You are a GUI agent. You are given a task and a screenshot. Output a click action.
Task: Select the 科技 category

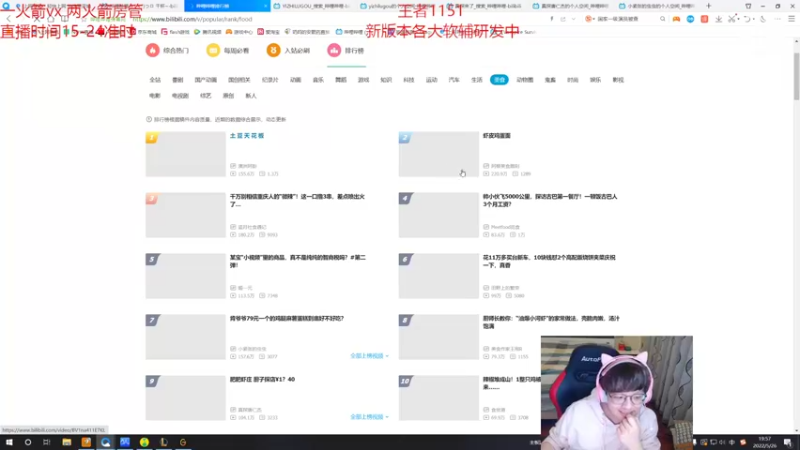click(x=409, y=80)
